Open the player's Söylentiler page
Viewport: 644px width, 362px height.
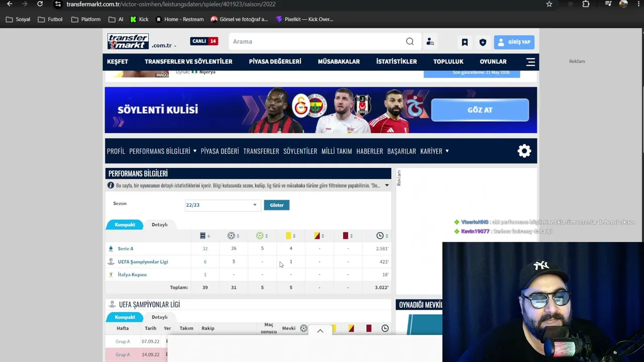point(300,151)
